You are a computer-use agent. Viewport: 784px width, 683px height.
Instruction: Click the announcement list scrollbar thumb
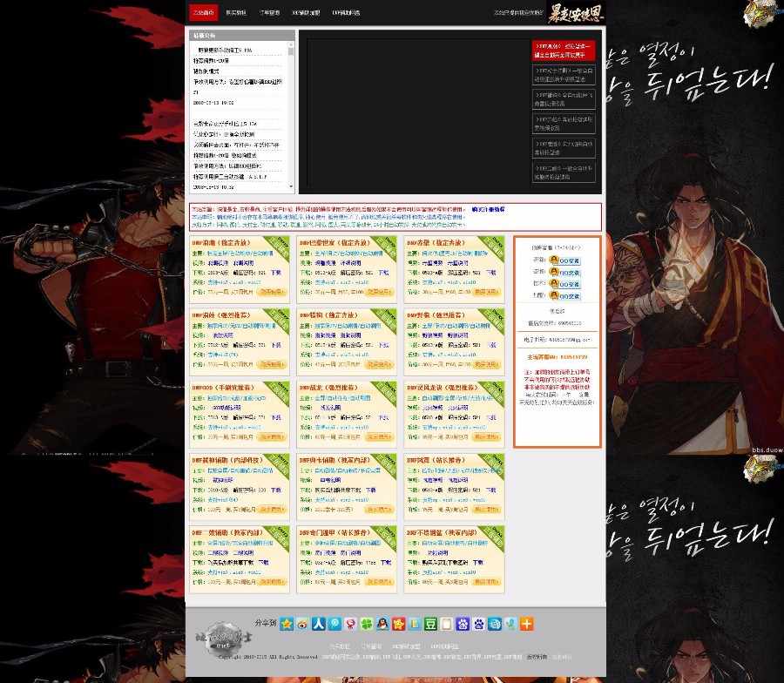pos(291,51)
